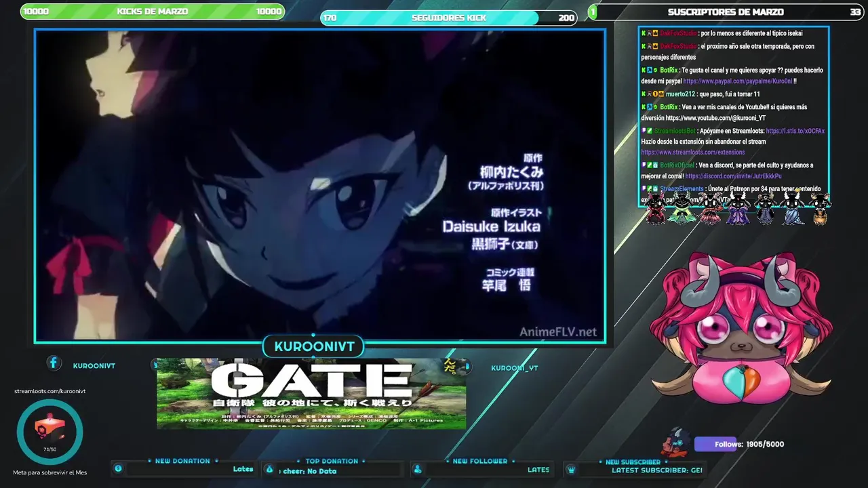Click the Kick badge beside muerto212

[644, 94]
